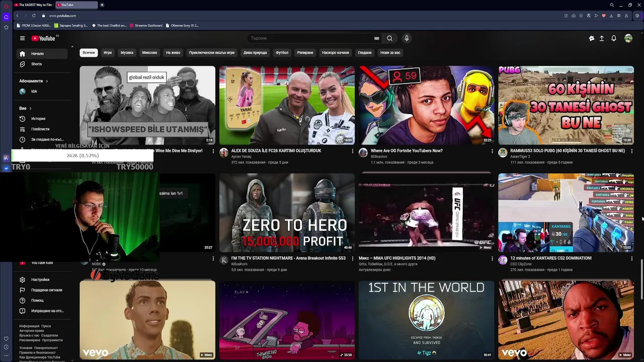Open Streamer Dashboard bookmark

tap(146, 25)
